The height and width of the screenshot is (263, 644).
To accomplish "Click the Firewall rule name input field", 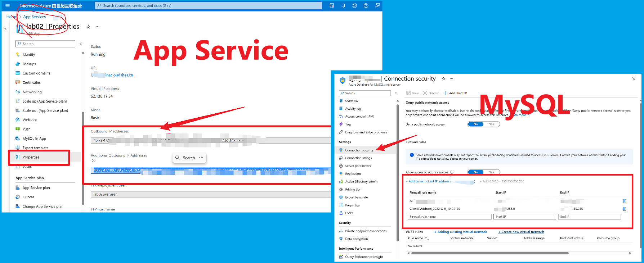I will click(449, 217).
